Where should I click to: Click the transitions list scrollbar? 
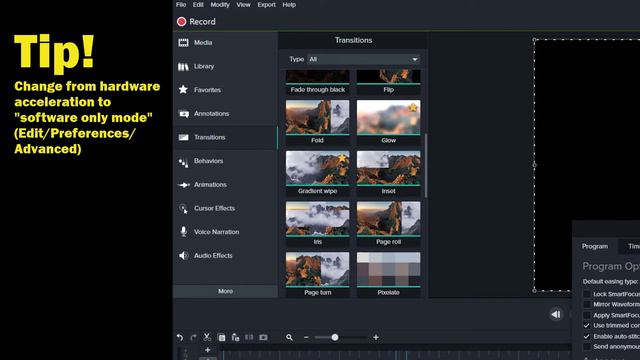click(426, 165)
